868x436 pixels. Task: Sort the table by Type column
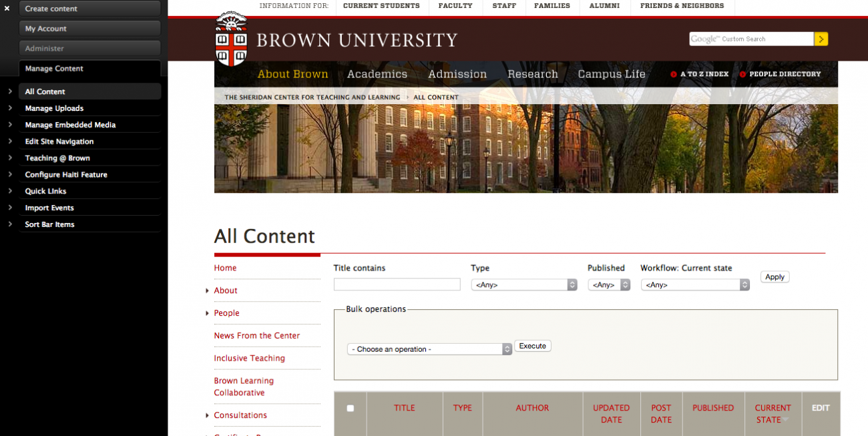click(463, 408)
